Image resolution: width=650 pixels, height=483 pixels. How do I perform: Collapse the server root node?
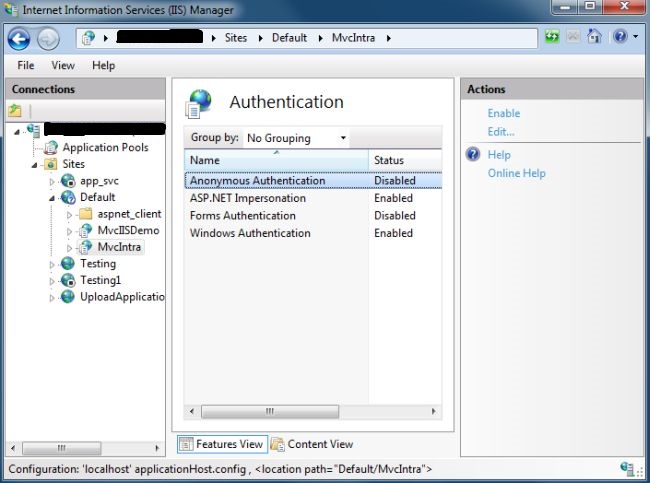17,132
